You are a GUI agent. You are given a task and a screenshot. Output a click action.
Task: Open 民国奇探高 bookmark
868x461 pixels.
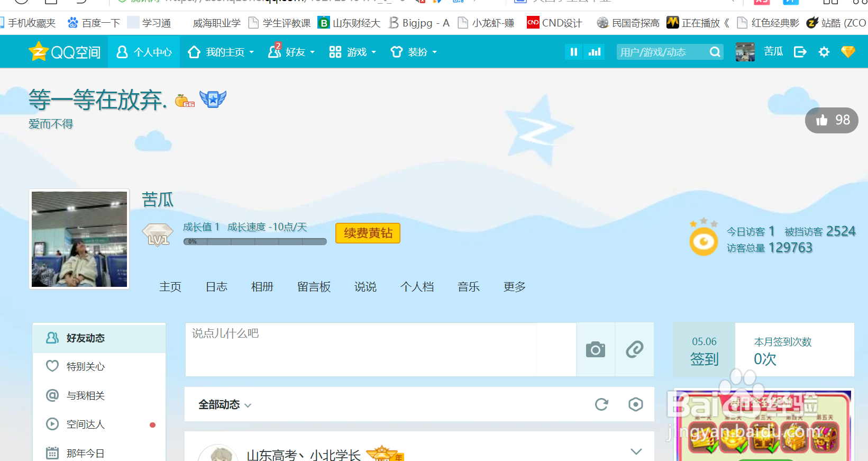(628, 23)
